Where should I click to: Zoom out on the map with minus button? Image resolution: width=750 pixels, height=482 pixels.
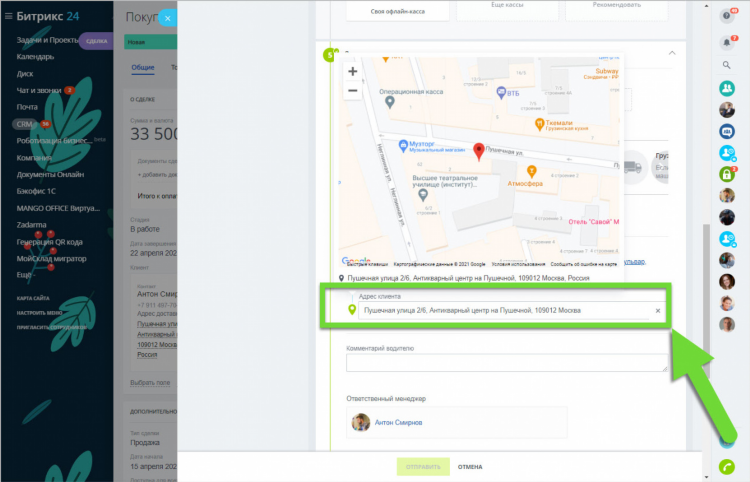[x=353, y=90]
